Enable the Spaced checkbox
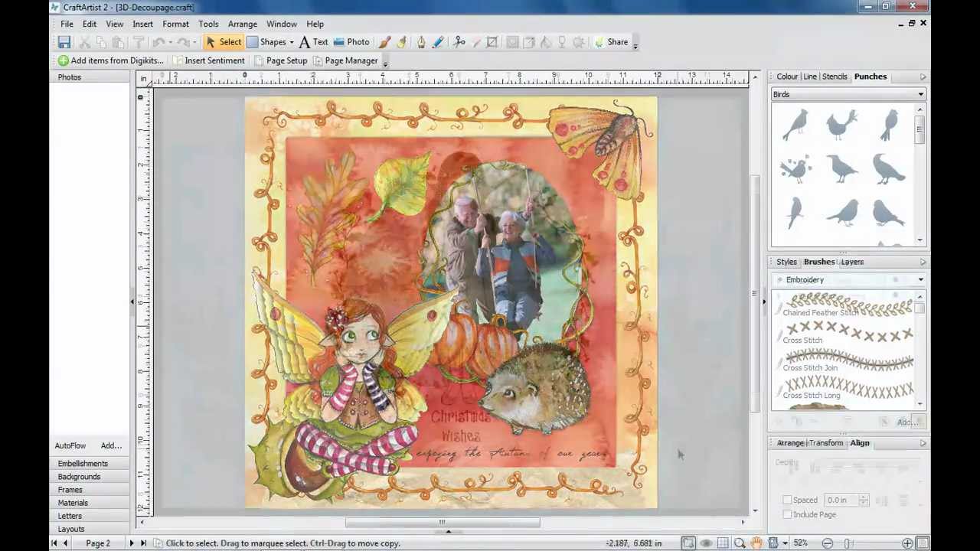 (x=787, y=500)
